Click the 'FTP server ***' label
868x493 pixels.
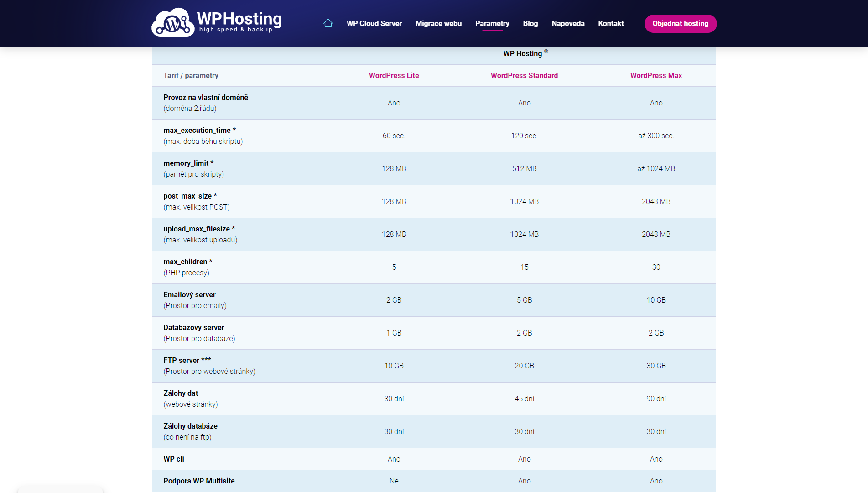(187, 361)
